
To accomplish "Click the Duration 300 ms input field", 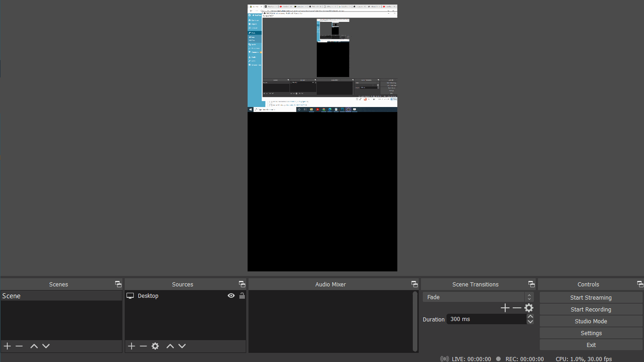I will pos(486,319).
